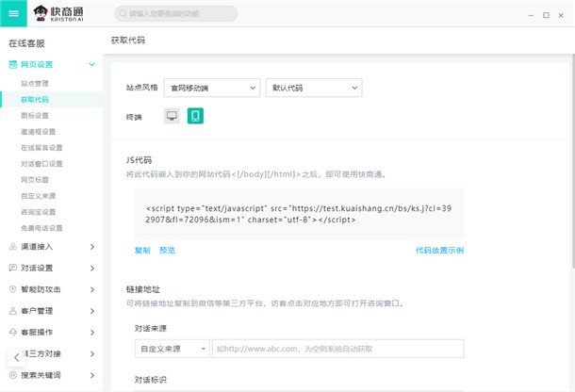Select the mobile terminal icon
Viewport: 575px width, 392px height.
pyautogui.click(x=195, y=116)
